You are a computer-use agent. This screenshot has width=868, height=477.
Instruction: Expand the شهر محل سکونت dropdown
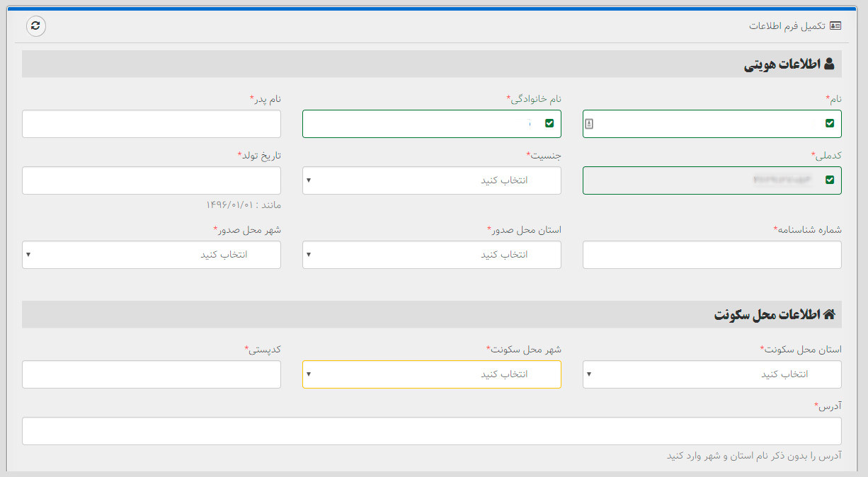click(431, 374)
